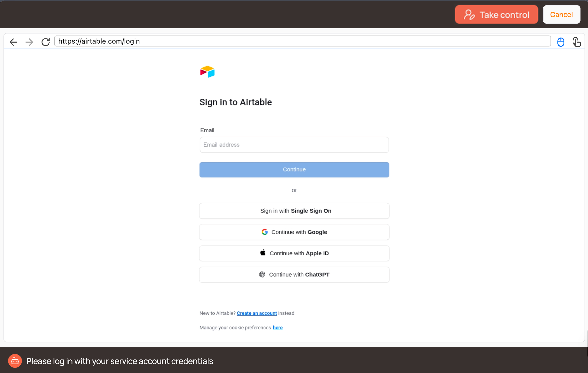The width and height of the screenshot is (588, 373).
Task: Click the browser forward arrow
Action: [x=29, y=42]
